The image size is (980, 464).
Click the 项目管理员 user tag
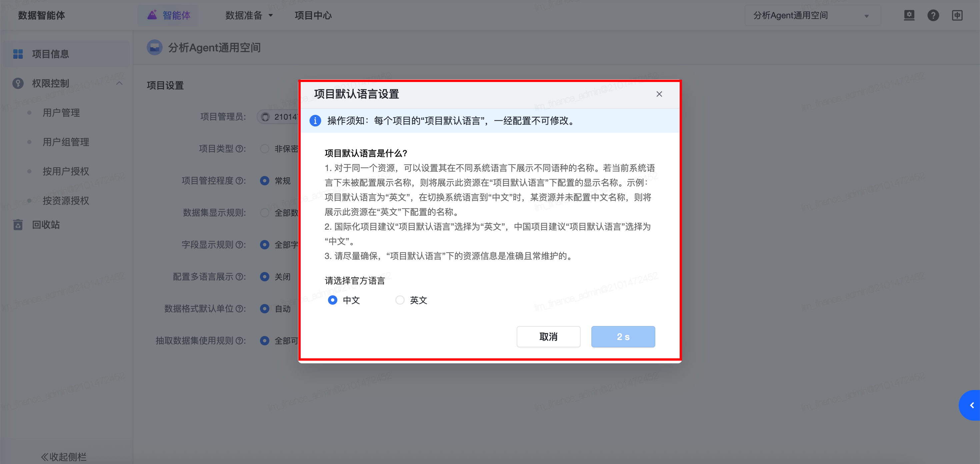point(278,117)
